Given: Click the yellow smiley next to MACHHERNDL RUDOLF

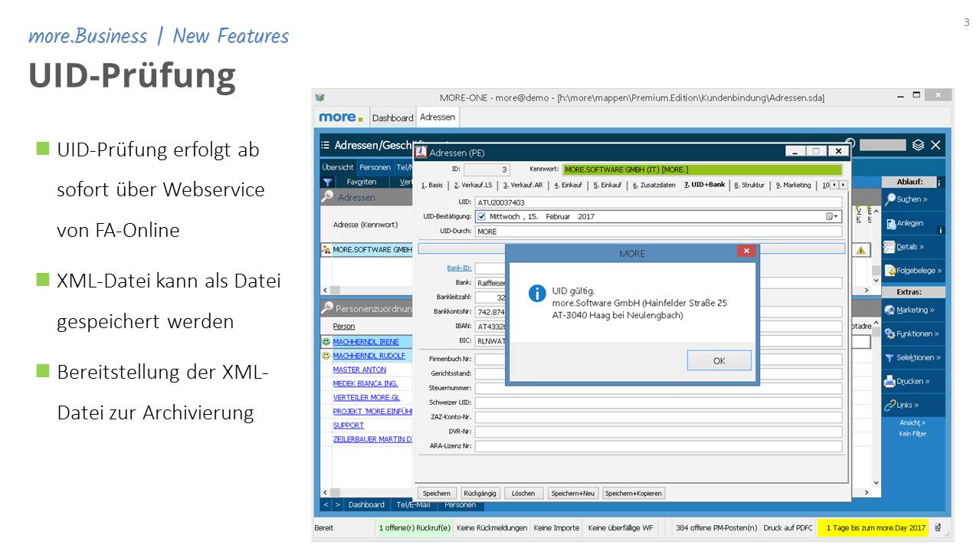Looking at the screenshot, I should (326, 356).
